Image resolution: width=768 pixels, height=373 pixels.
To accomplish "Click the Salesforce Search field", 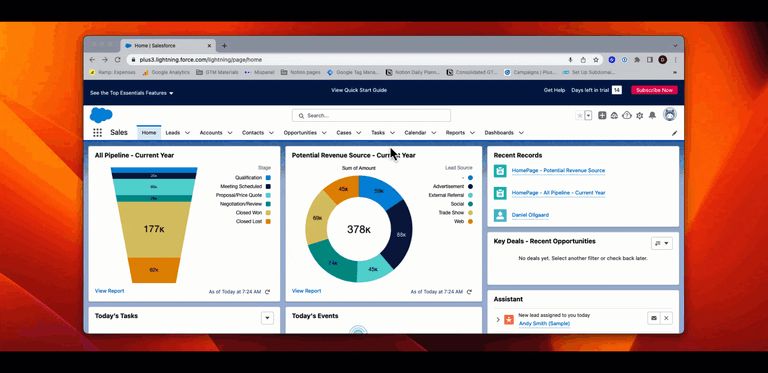I will point(371,116).
